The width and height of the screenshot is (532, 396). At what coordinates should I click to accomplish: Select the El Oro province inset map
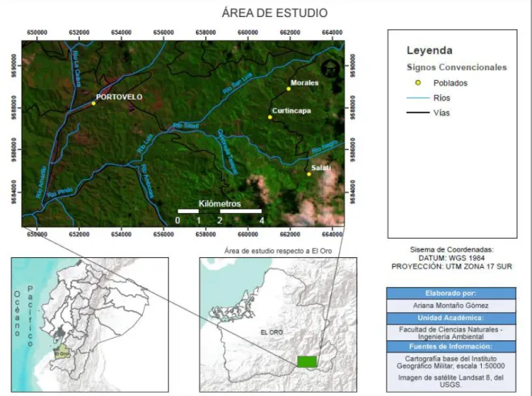[x=279, y=325]
